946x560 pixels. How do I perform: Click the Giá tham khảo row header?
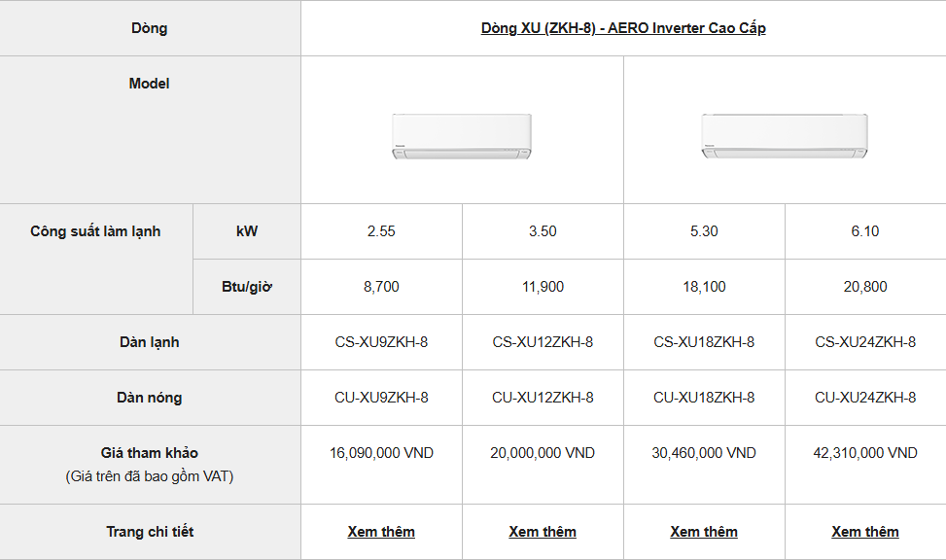coord(150,453)
